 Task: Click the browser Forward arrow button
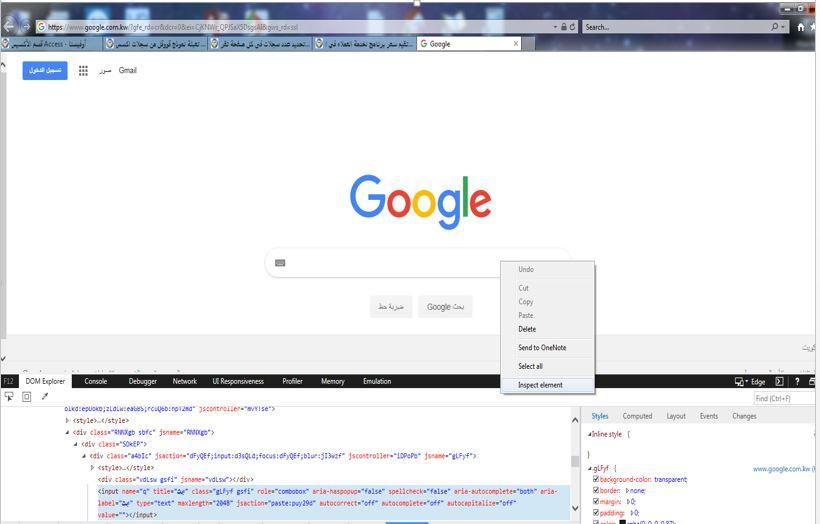click(25, 26)
